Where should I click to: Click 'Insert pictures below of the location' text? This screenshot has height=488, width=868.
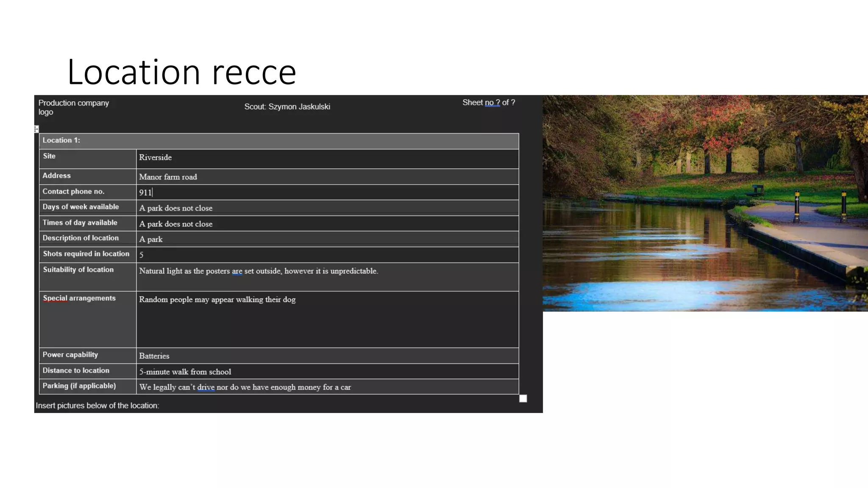(97, 405)
